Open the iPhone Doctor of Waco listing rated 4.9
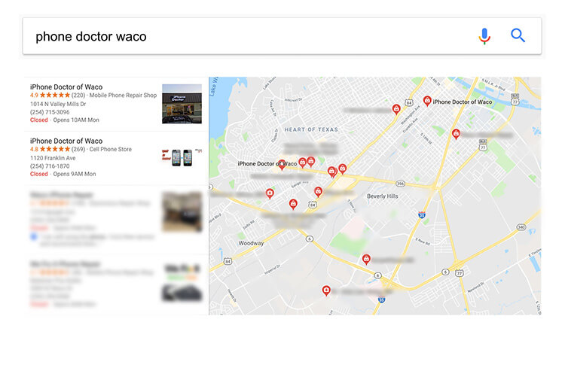The height and width of the screenshot is (392, 565). (66, 87)
